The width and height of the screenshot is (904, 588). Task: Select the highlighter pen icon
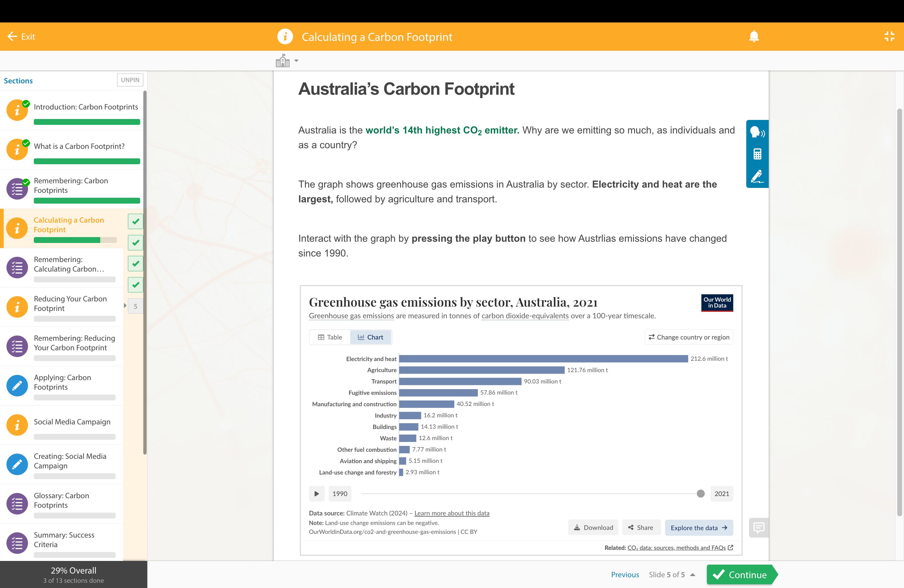click(757, 176)
